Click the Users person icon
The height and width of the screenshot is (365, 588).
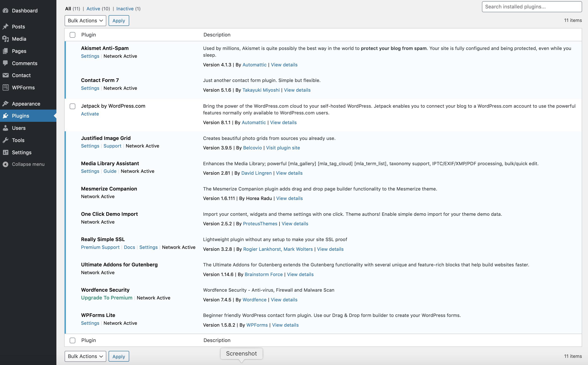coord(5,128)
